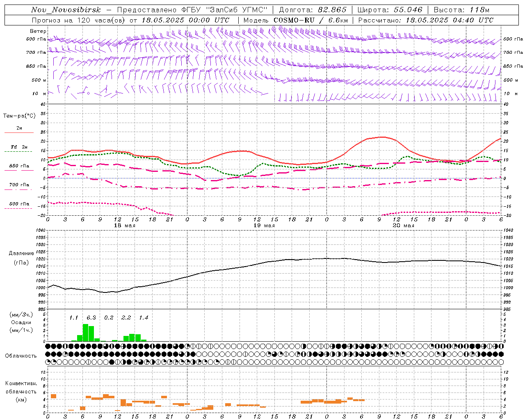
Task: Select the forecast start 18.05.2025 00:00 UTC
Action: pyautogui.click(x=185, y=20)
